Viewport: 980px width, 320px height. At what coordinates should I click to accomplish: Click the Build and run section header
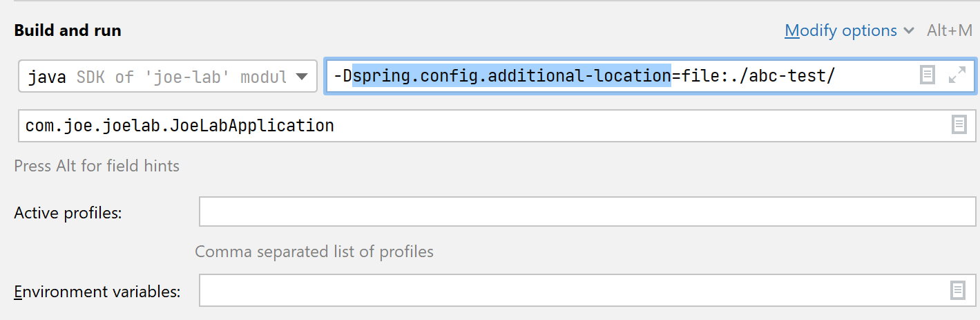coord(68,31)
